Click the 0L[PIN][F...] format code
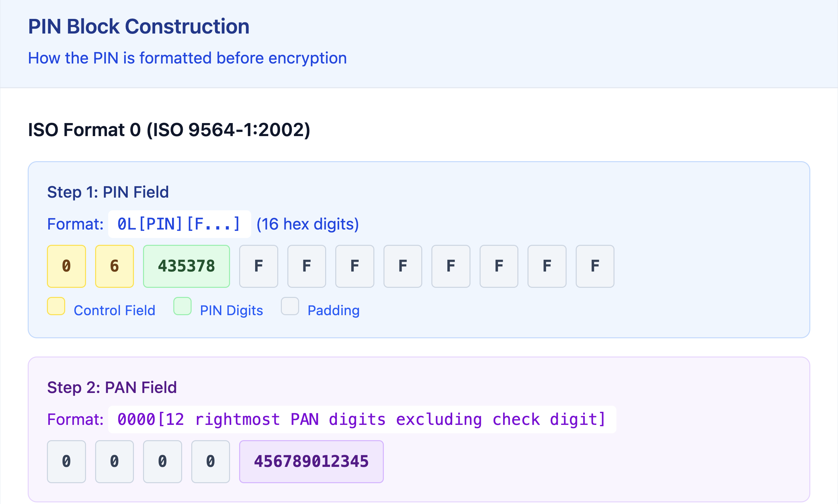838x504 pixels. (x=180, y=224)
